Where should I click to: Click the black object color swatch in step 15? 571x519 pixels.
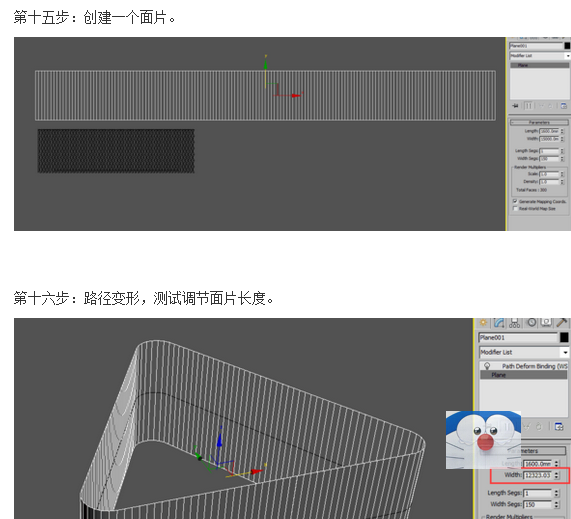567,46
